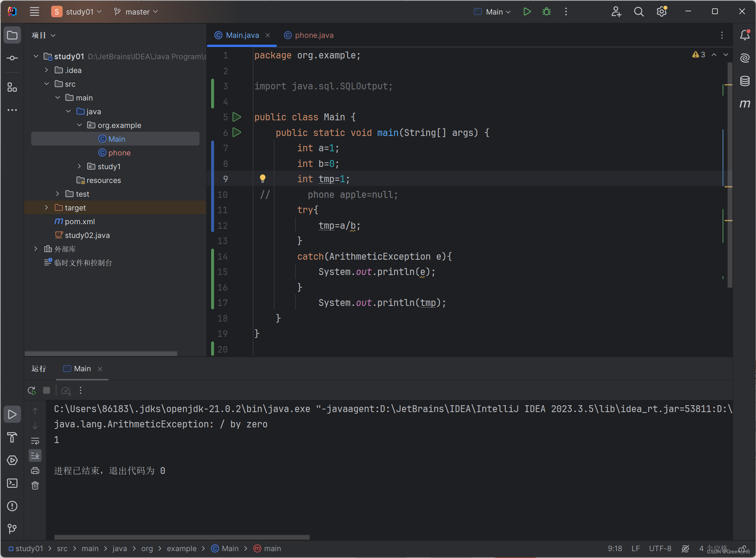The height and width of the screenshot is (558, 756).
Task: Open the Commit tool window icon
Action: [x=12, y=58]
